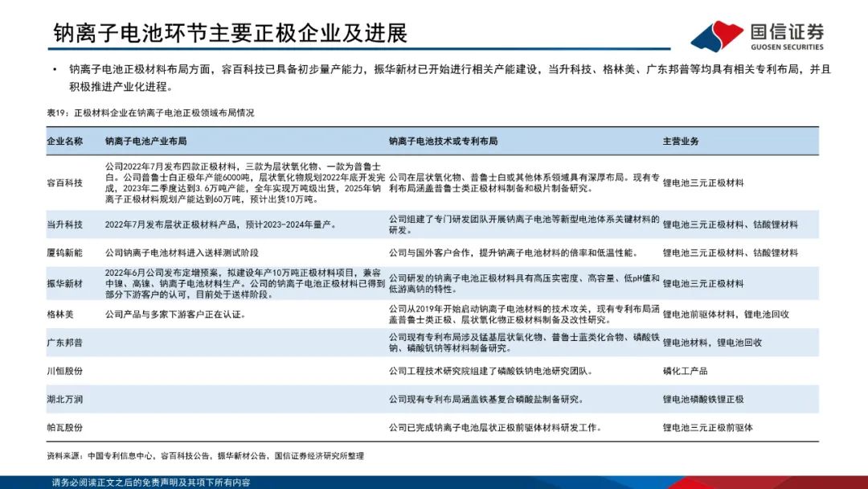Click 当升科技's main business '锂电池三元正极材料、钴酸锂材料'
This screenshot has width=868, height=489.
[730, 225]
